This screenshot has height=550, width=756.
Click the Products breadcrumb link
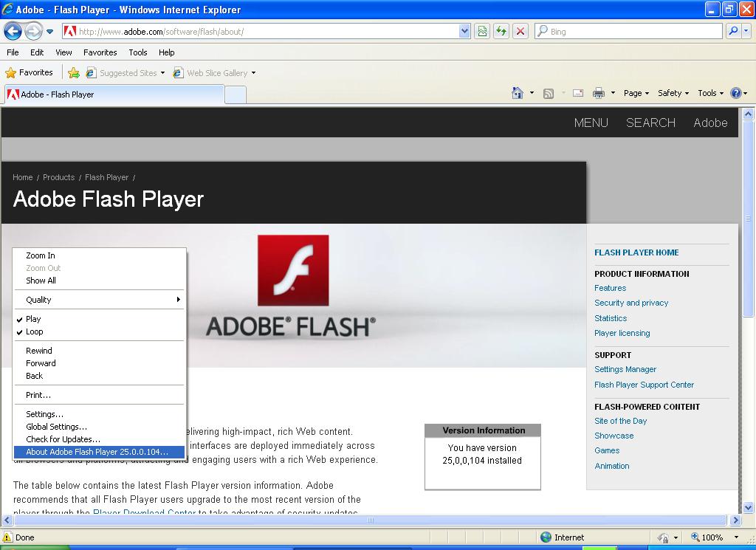59,177
